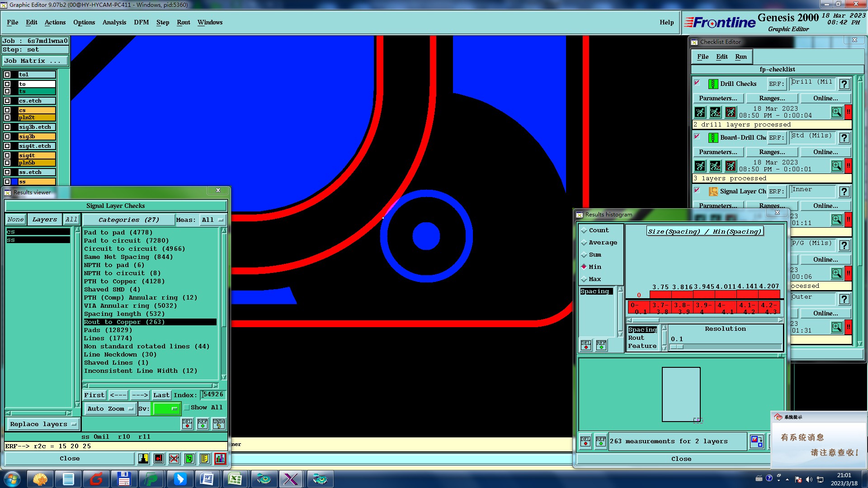Click Close in Results histogram
The height and width of the screenshot is (488, 868).
(x=681, y=459)
